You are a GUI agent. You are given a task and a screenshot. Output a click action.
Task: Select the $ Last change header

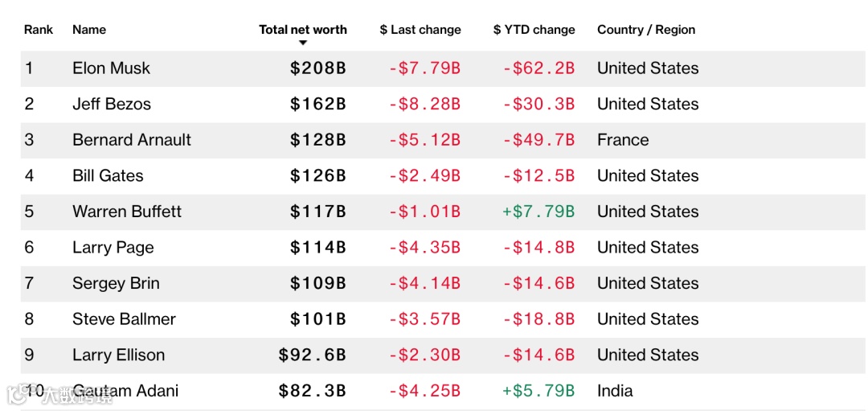click(x=420, y=30)
